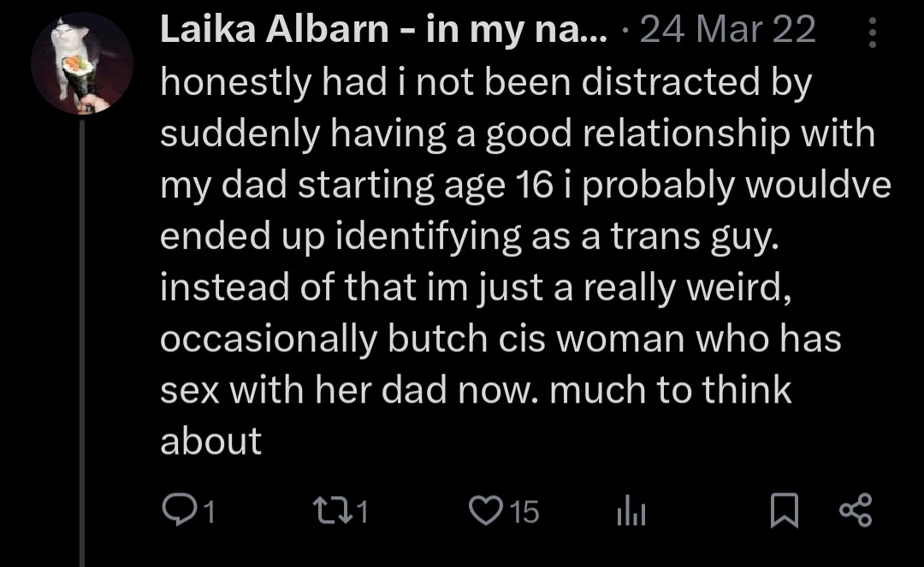Click the tweet line starting with "honestly"
The image size is (924, 567).
(484, 83)
